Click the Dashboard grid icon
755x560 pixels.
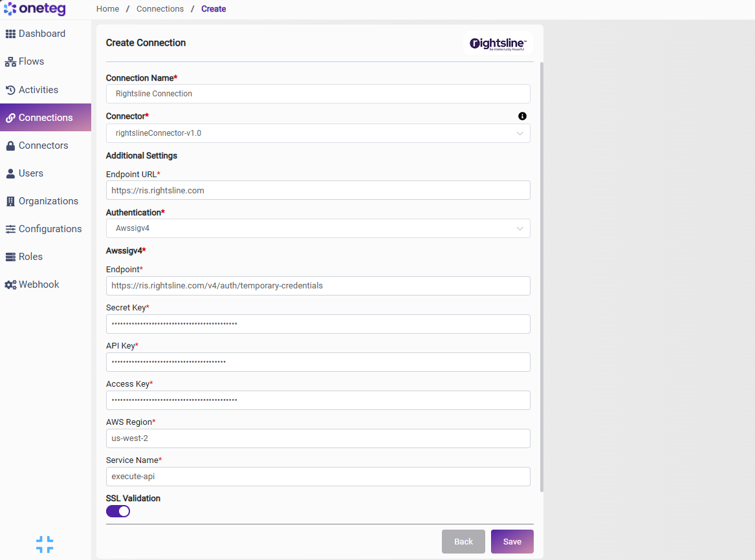[10, 34]
